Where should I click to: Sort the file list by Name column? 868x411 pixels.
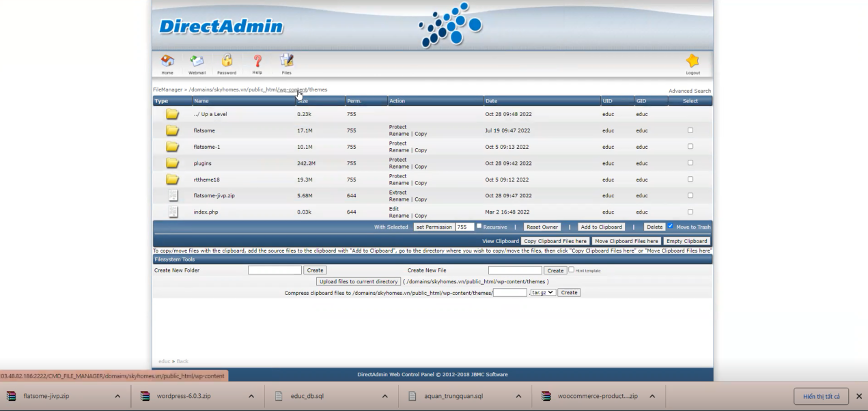[201, 101]
